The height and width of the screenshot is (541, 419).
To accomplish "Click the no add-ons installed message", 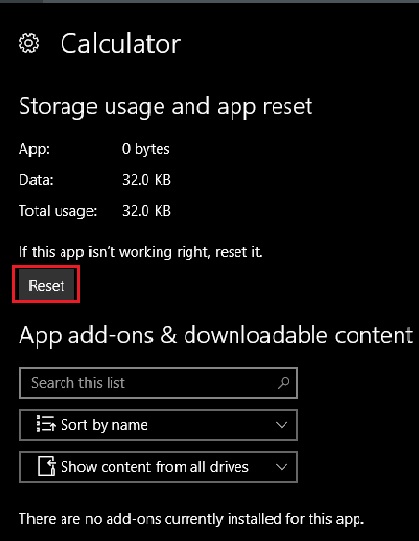I will (192, 519).
